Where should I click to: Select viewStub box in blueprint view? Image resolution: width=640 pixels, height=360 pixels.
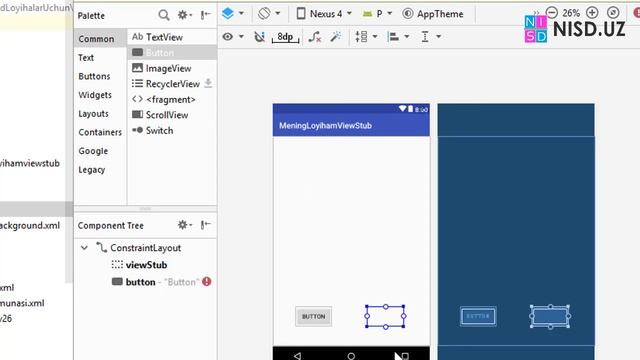pyautogui.click(x=550, y=316)
